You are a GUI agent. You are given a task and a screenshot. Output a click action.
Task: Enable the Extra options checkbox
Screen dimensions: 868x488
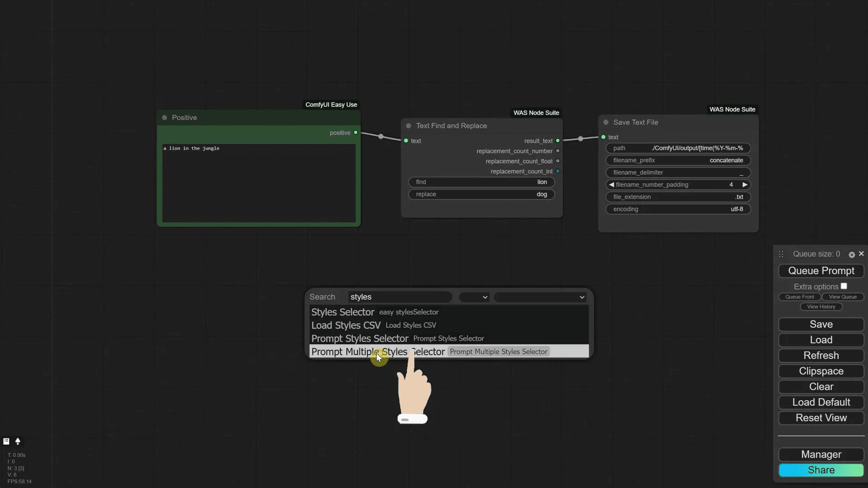(x=844, y=286)
